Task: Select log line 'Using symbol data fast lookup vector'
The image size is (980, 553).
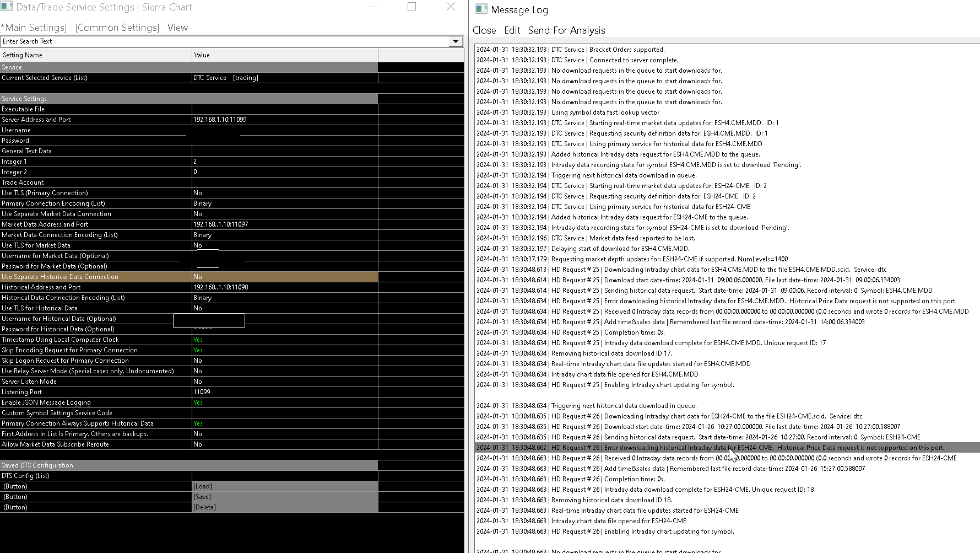Action: [x=568, y=112]
